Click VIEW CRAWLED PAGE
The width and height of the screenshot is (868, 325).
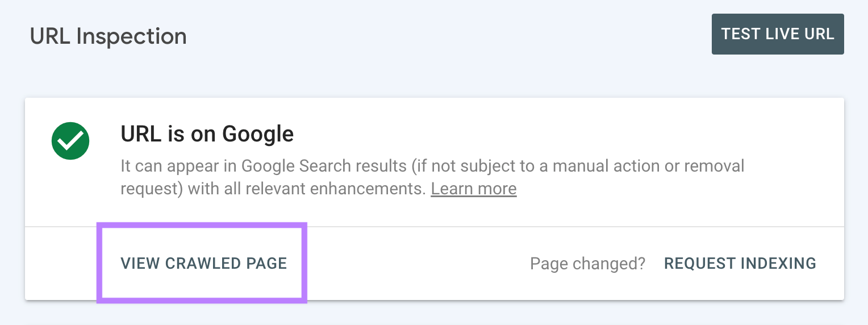point(203,263)
